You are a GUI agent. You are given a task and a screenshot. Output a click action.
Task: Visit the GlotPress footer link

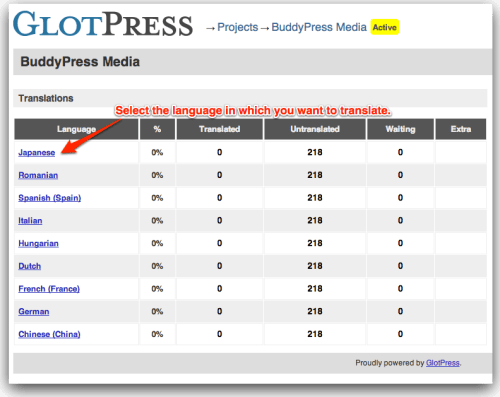click(443, 363)
